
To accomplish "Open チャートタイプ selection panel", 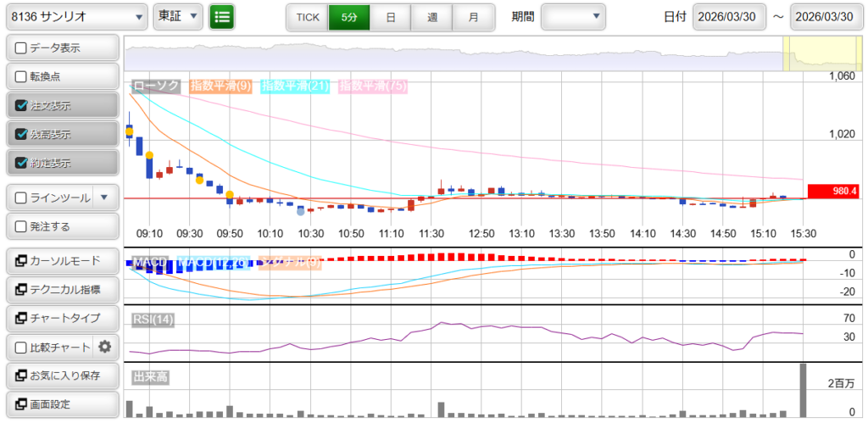I will click(x=61, y=318).
